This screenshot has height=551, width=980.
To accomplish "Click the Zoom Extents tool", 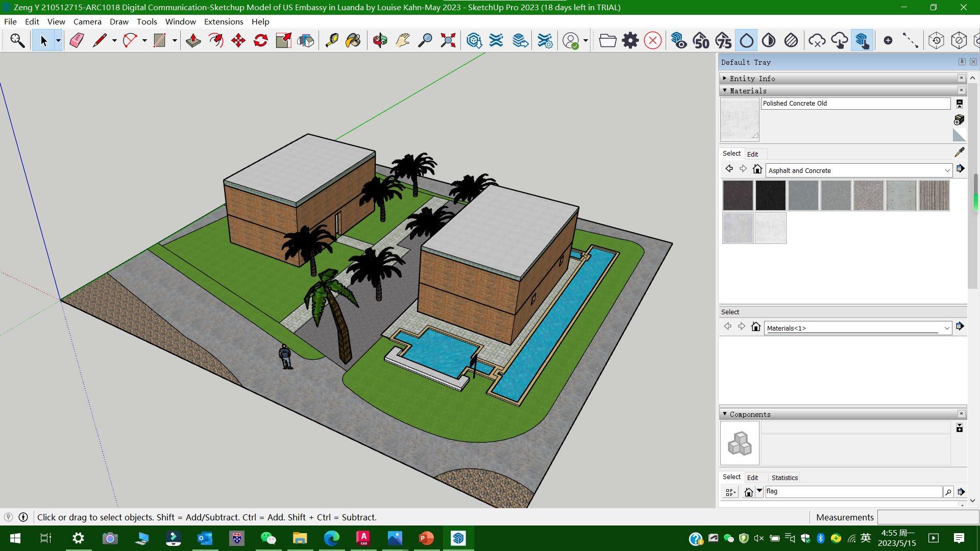I will (x=448, y=40).
